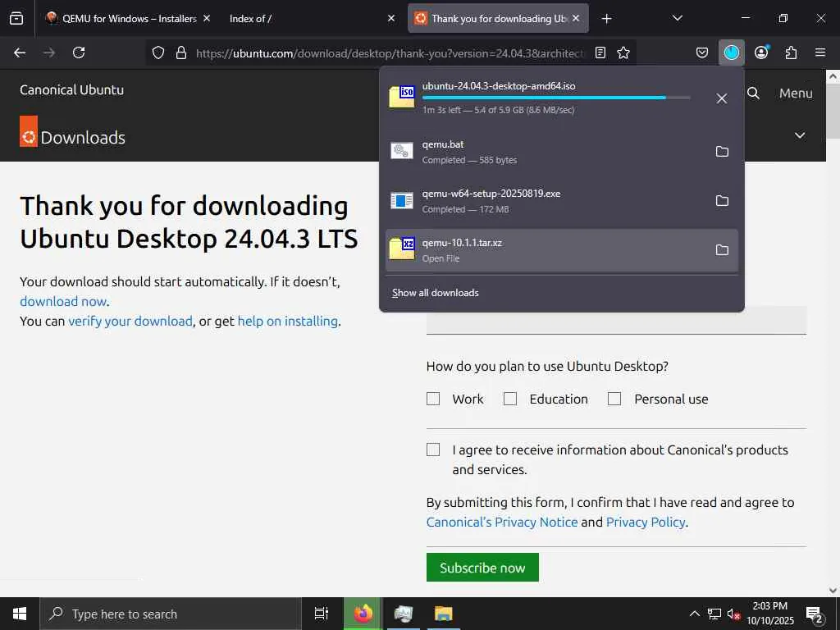Check the Education checkbox

pos(510,399)
